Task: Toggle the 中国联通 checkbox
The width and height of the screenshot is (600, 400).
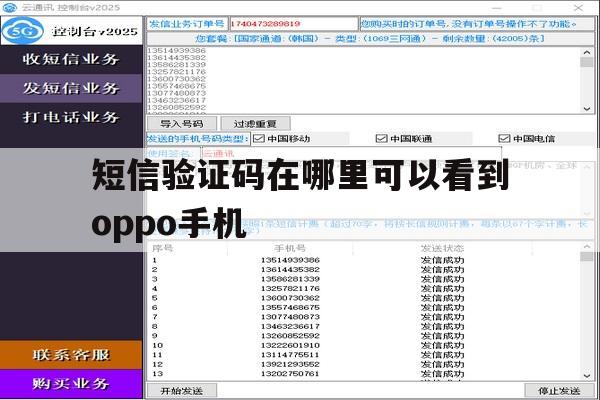Action: pos(382,138)
